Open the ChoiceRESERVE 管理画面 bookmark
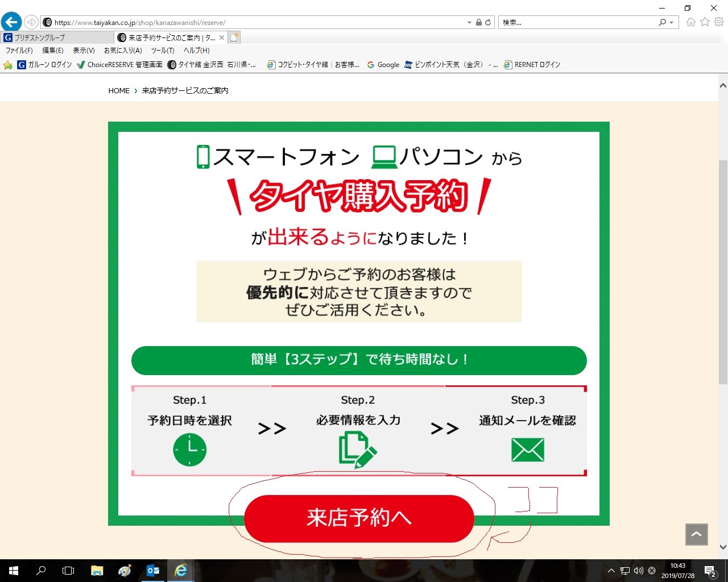The height and width of the screenshot is (582, 728). [120, 65]
